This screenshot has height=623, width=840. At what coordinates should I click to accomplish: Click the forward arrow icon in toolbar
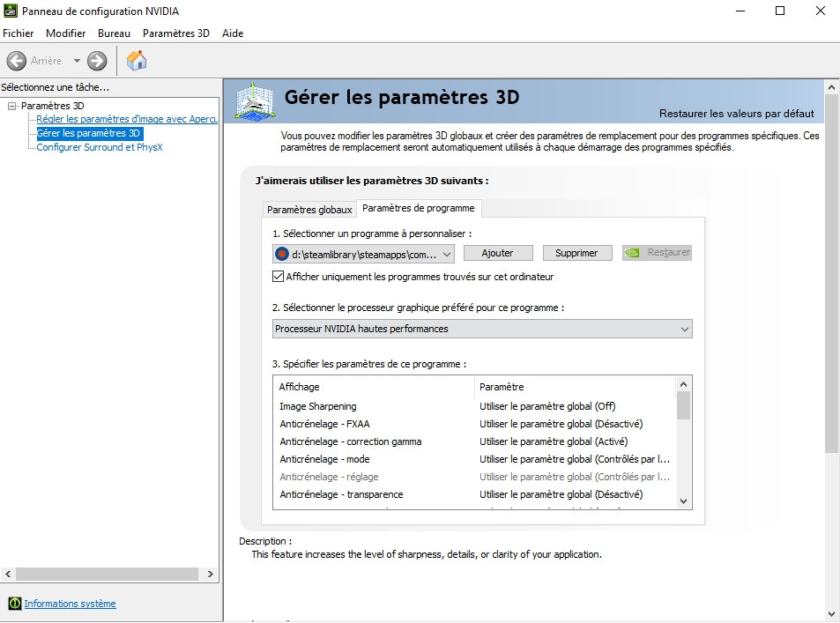[x=97, y=61]
